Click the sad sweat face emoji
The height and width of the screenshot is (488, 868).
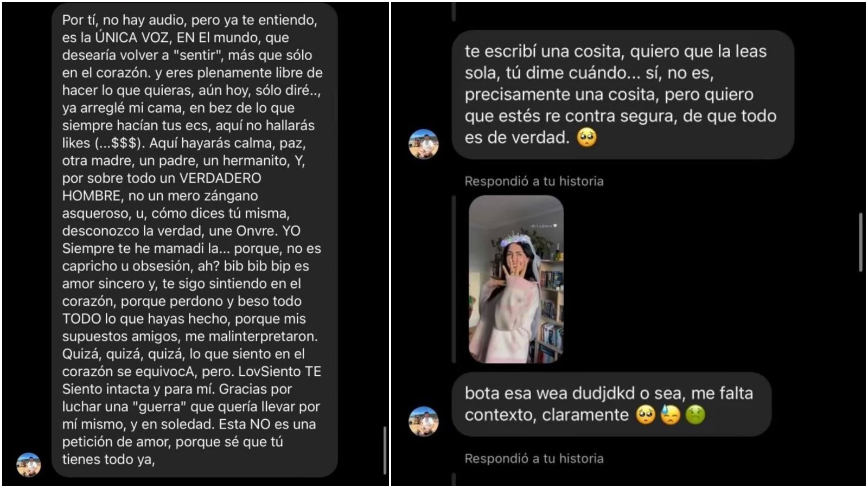pyautogui.click(x=670, y=415)
